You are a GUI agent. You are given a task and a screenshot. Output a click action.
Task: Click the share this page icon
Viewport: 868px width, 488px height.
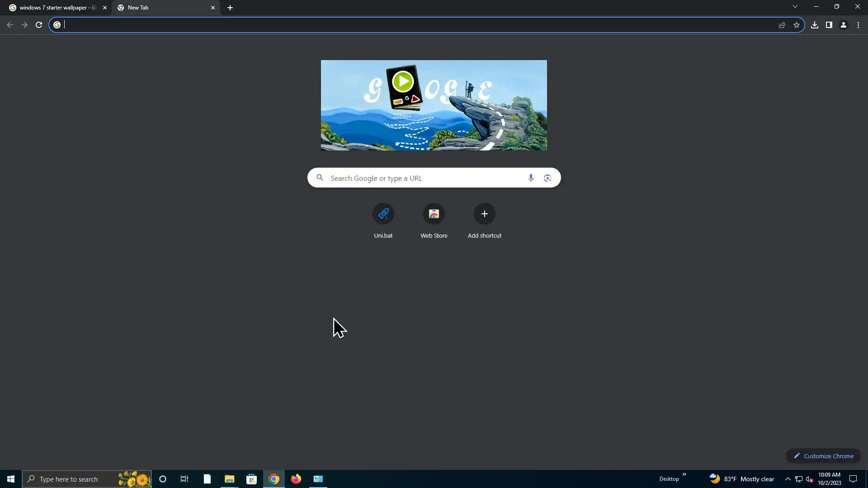782,25
